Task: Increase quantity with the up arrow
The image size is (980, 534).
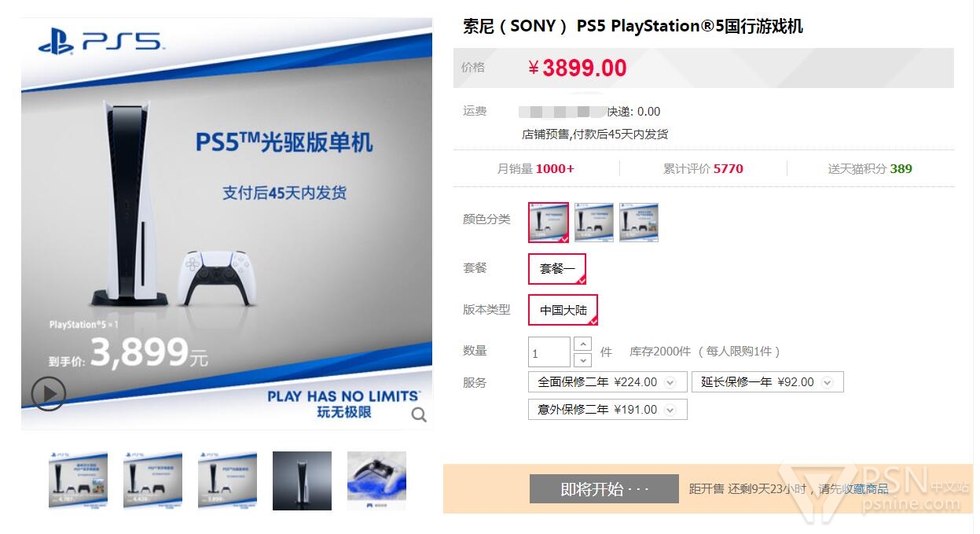Action: (x=582, y=344)
